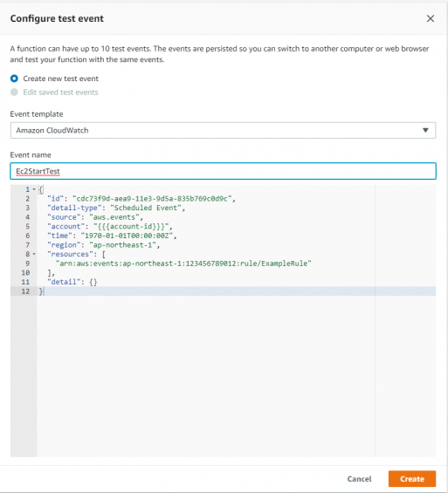Click the time value on line 6
The height and width of the screenshot is (493, 448).
pyautogui.click(x=127, y=236)
